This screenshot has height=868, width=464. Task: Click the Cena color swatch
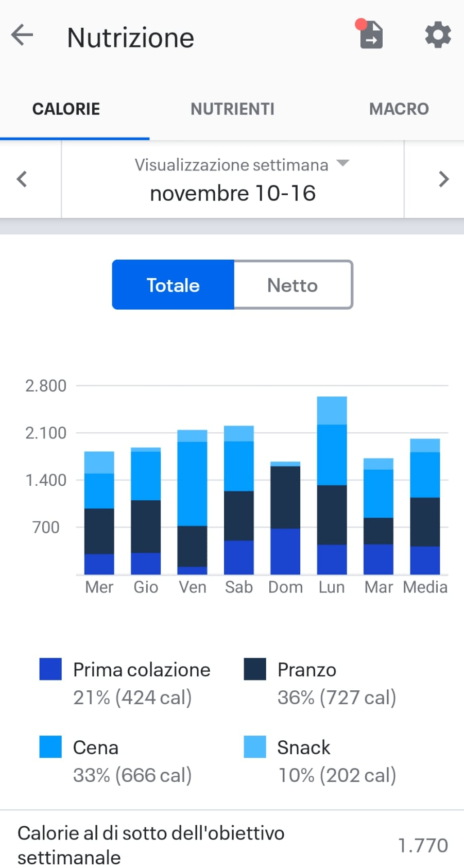(x=50, y=747)
